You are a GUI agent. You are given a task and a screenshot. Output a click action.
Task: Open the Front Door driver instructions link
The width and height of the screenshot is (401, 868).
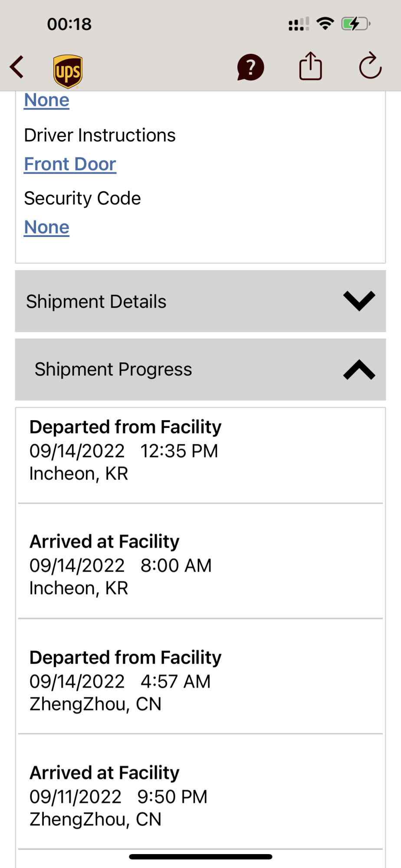point(70,164)
